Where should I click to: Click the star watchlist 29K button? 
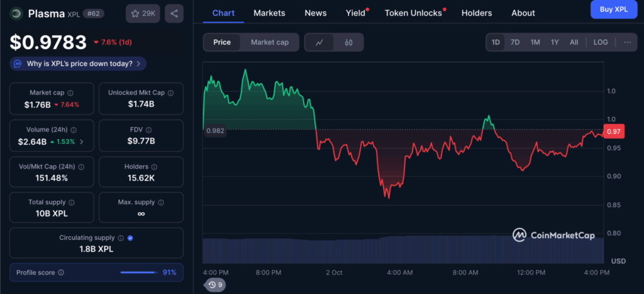pos(143,13)
